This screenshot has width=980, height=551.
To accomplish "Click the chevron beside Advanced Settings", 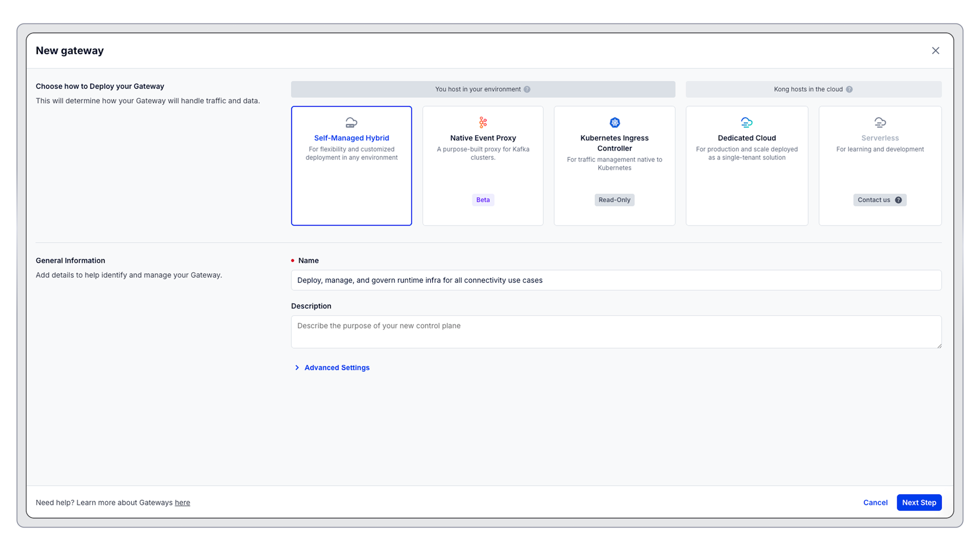I will (297, 367).
